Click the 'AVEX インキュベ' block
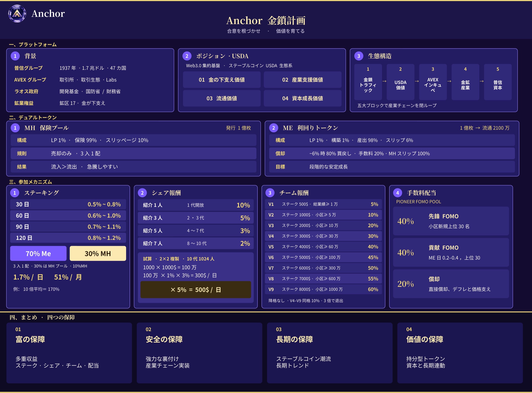This screenshot has height=393, width=532. [433, 82]
